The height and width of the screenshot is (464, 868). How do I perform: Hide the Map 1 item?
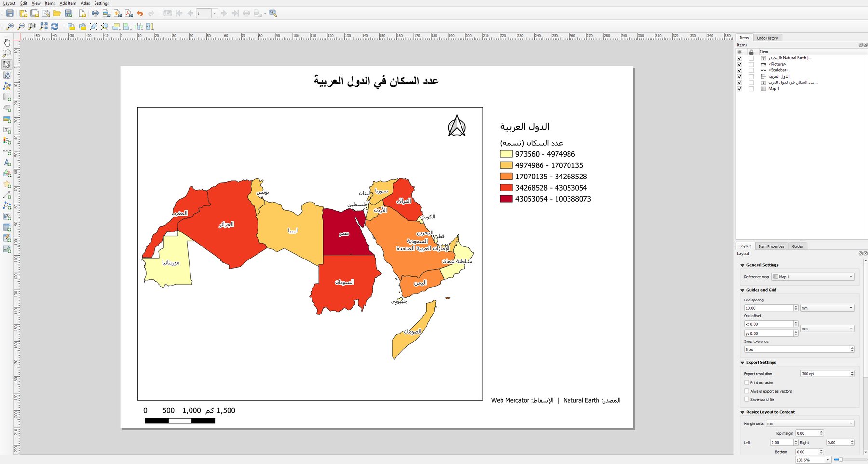pyautogui.click(x=739, y=89)
